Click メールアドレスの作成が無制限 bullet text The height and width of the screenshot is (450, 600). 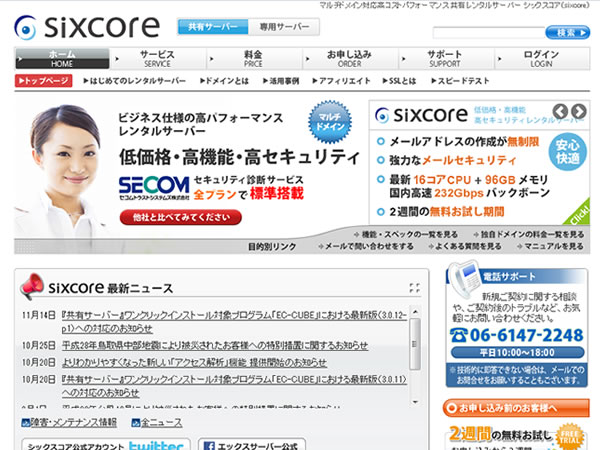(x=464, y=142)
